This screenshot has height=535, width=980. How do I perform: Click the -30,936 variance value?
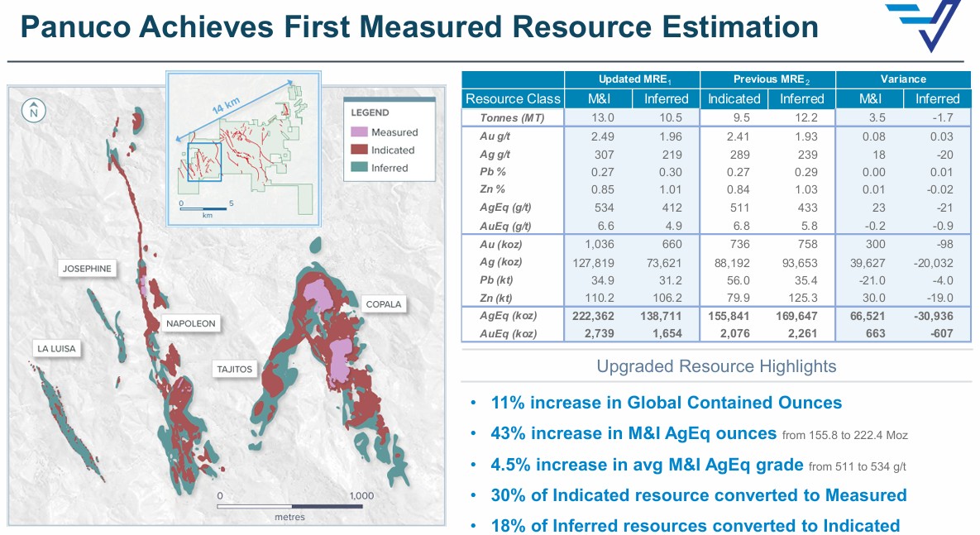[933, 316]
